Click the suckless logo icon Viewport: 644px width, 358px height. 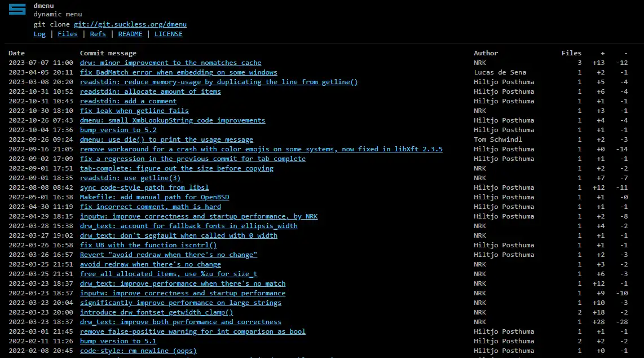(17, 9)
